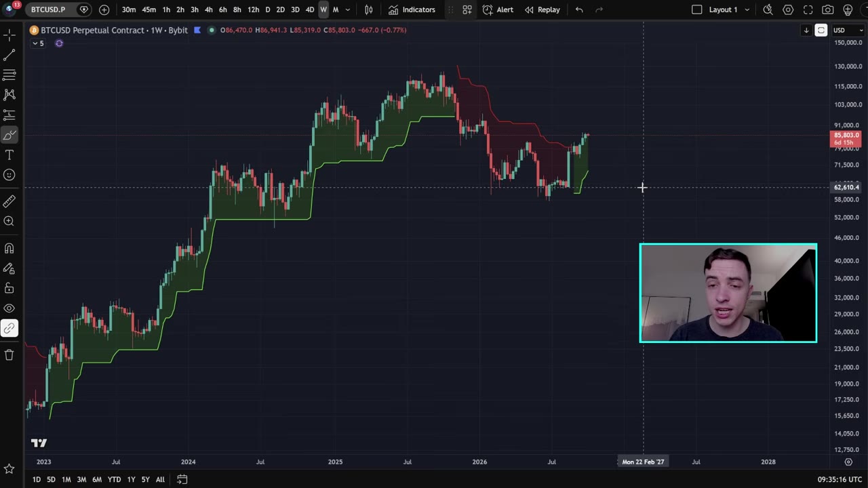868x488 pixels.
Task: Select the brush drawing tool
Action: [9, 136]
